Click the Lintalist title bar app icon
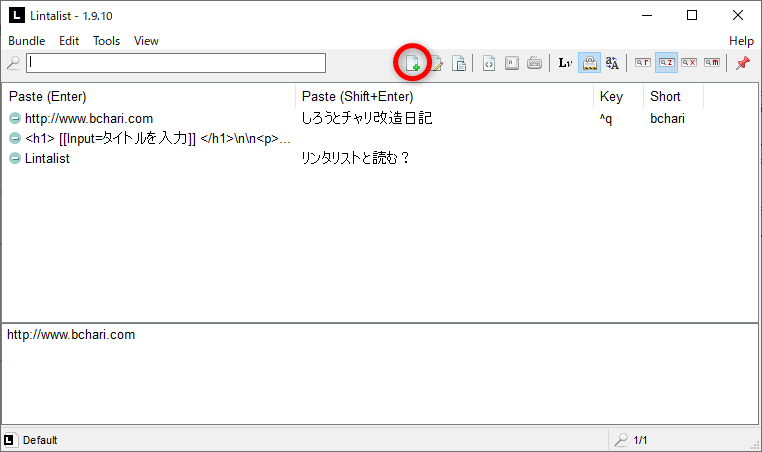Image resolution: width=762 pixels, height=452 pixels. [17, 16]
